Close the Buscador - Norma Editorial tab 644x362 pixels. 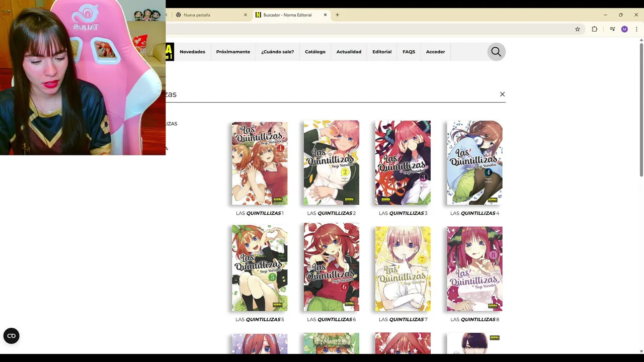click(x=325, y=15)
